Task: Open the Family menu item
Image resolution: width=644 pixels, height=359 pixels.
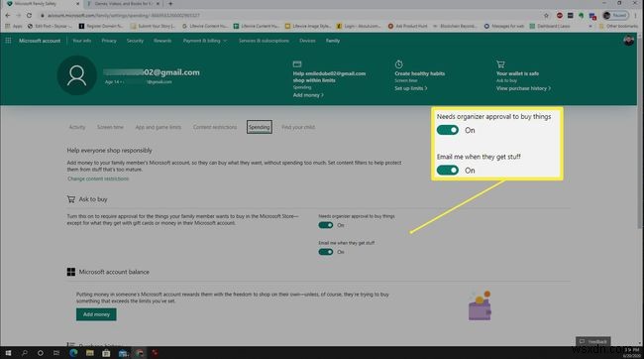Action: coord(333,41)
